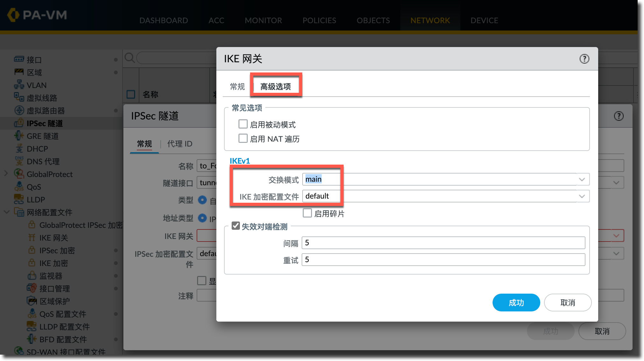Enable the 启用被动模式 checkbox
The image size is (644, 361).
243,124
